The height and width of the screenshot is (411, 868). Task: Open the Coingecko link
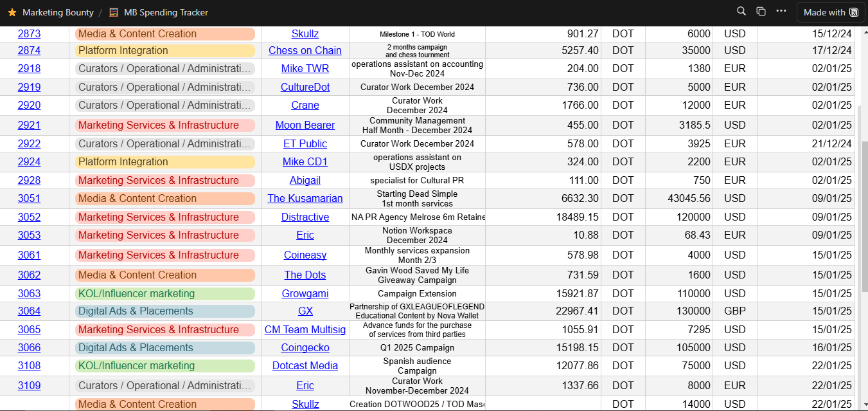(x=305, y=347)
